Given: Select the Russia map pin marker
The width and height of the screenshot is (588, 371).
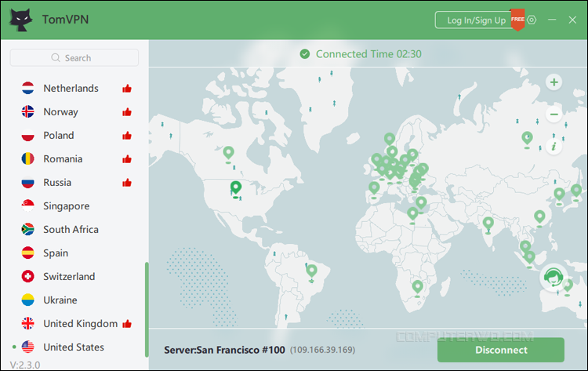Looking at the screenshot, I should click(x=528, y=140).
